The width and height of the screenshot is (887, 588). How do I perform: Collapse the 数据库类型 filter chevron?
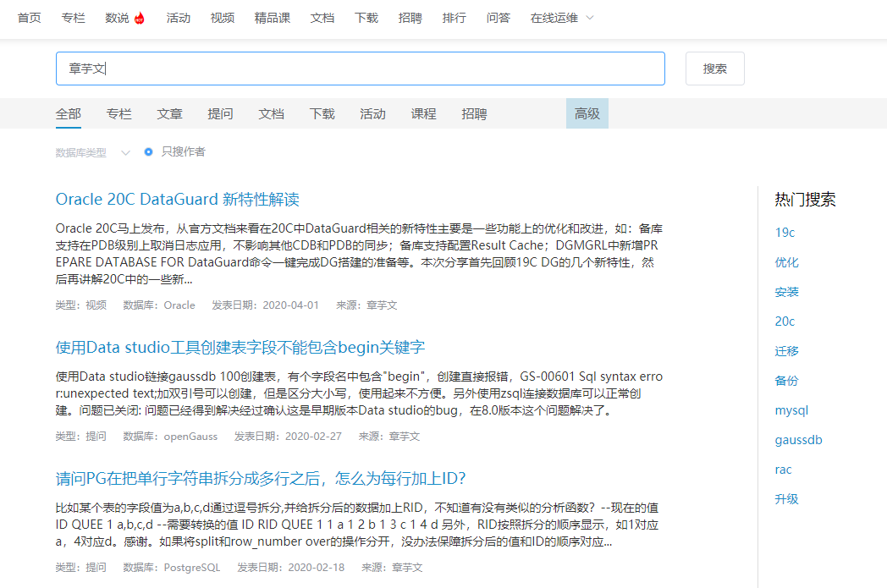tap(125, 153)
